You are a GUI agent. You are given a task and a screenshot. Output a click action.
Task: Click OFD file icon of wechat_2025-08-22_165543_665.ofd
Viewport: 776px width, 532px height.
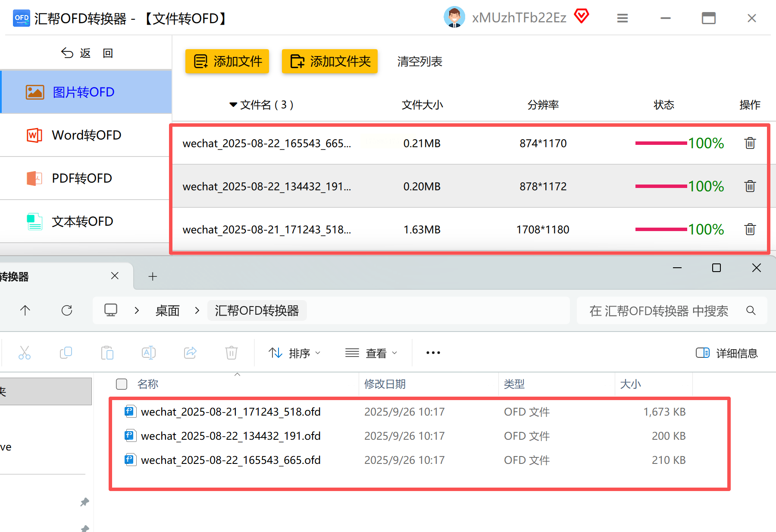tap(130, 460)
